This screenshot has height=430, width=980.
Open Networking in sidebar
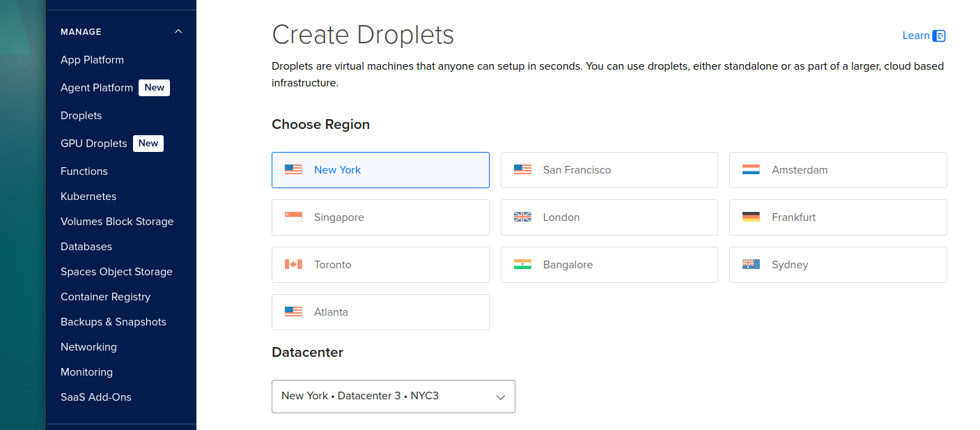pos(88,347)
